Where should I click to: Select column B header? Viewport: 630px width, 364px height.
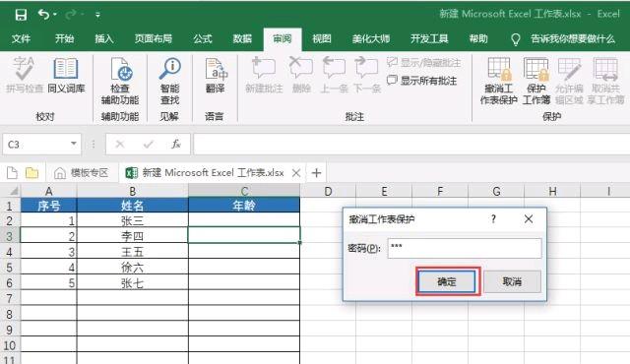point(132,191)
